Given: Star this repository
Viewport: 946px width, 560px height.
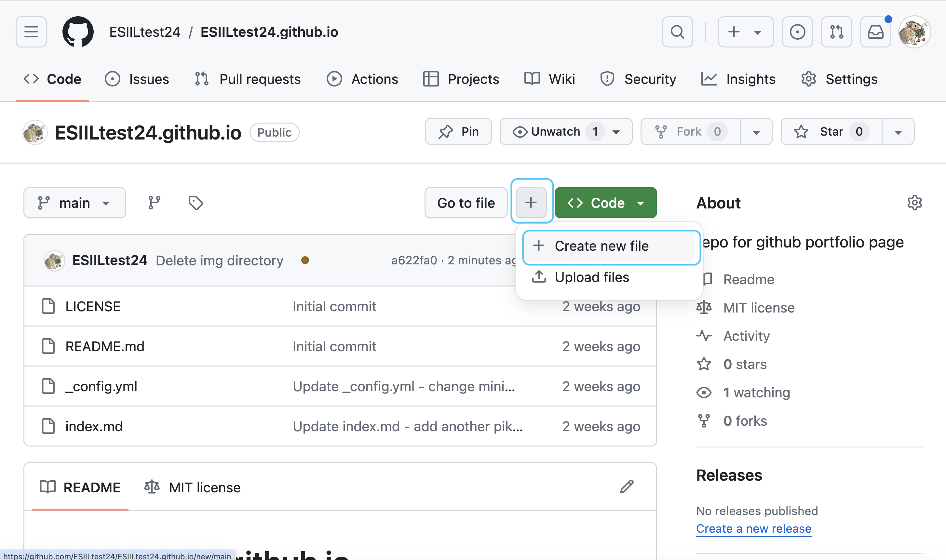Looking at the screenshot, I should [x=831, y=131].
